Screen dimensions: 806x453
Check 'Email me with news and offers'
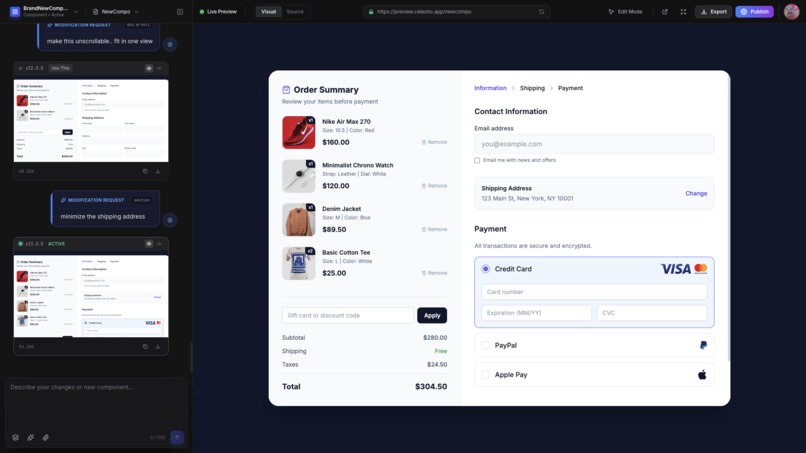click(477, 160)
